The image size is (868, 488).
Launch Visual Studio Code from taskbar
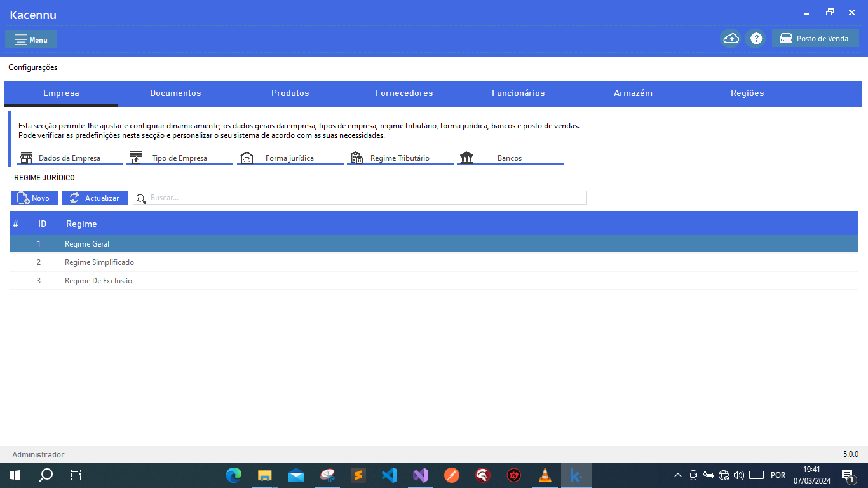click(x=390, y=475)
